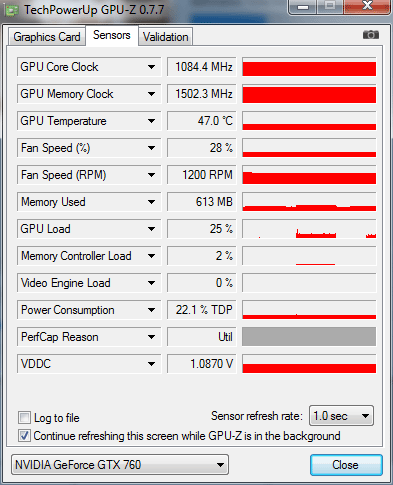Click the GPU-Z app icon in title bar

[x=11, y=10]
